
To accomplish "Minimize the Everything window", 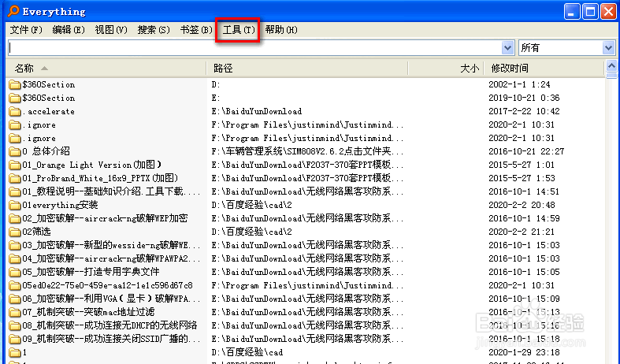I will tap(572, 12).
